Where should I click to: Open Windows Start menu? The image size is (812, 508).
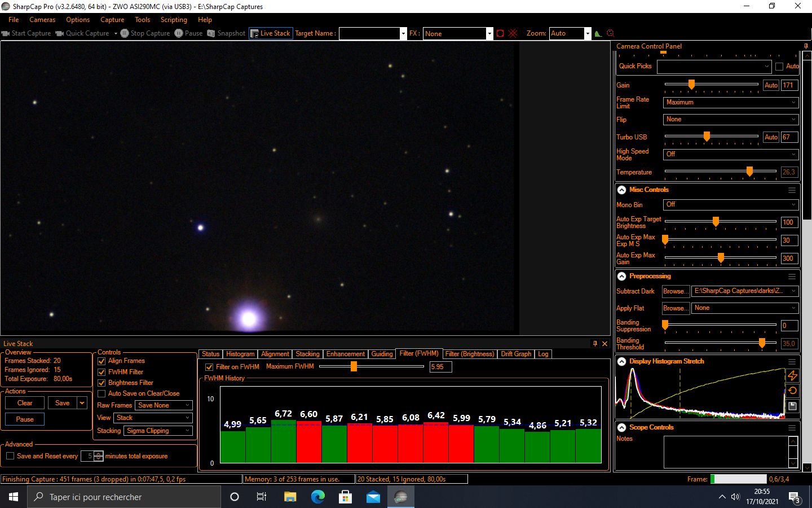point(14,497)
